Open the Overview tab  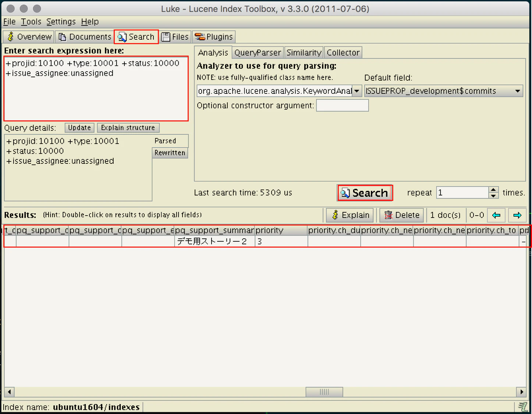coord(29,37)
